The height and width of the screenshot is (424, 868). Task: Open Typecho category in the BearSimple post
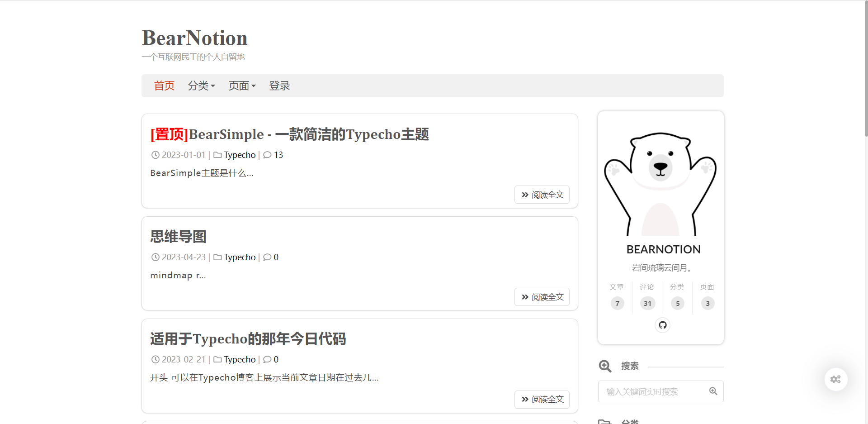240,155
